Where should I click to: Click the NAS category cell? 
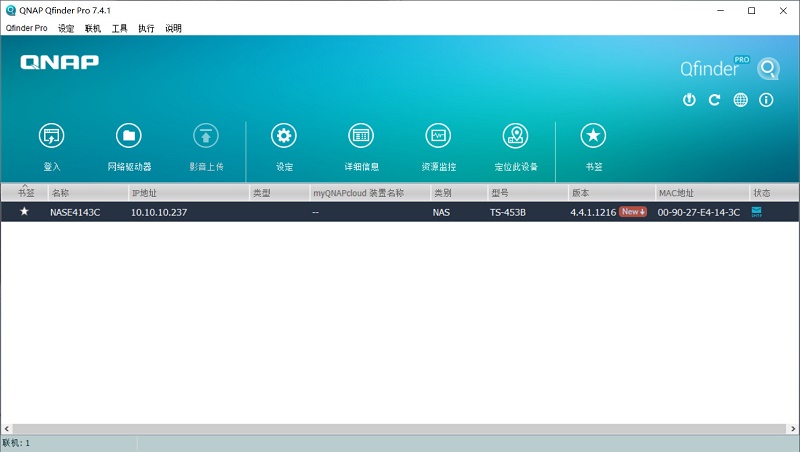click(441, 212)
